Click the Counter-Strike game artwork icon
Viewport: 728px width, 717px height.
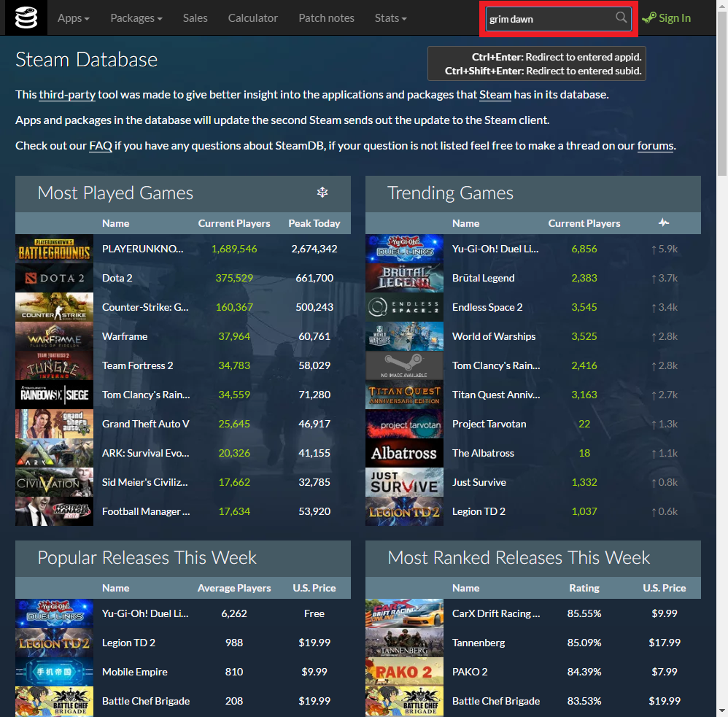click(54, 306)
